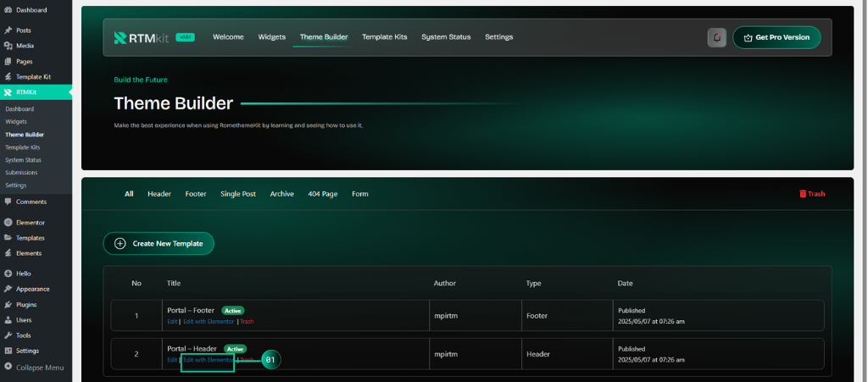
Task: Click Edit link under Portal – Footer
Action: click(x=172, y=321)
